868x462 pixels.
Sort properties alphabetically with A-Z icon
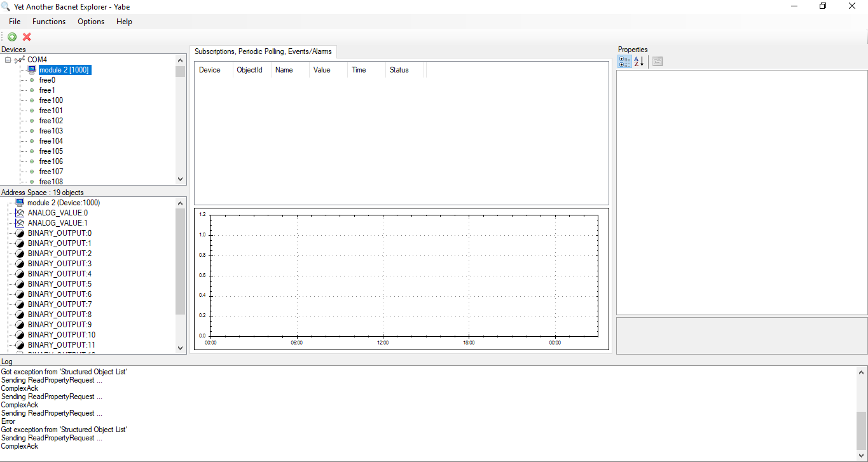tap(639, 61)
